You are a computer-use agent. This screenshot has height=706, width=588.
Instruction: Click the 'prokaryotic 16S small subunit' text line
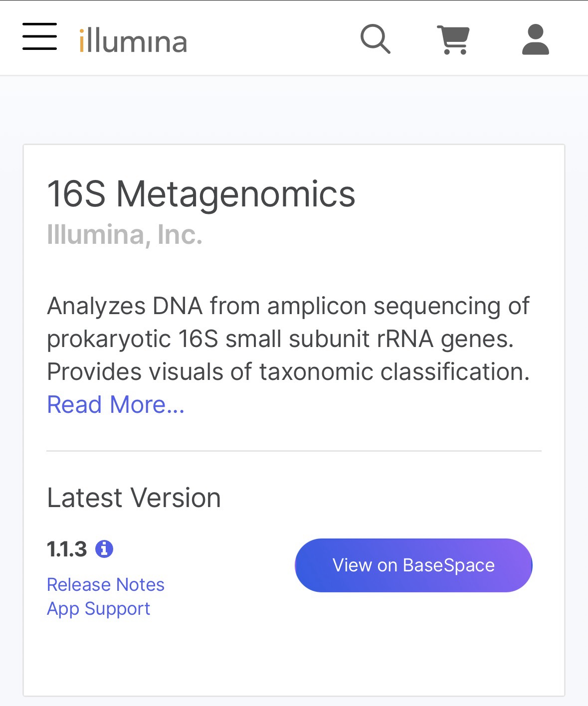click(x=280, y=339)
